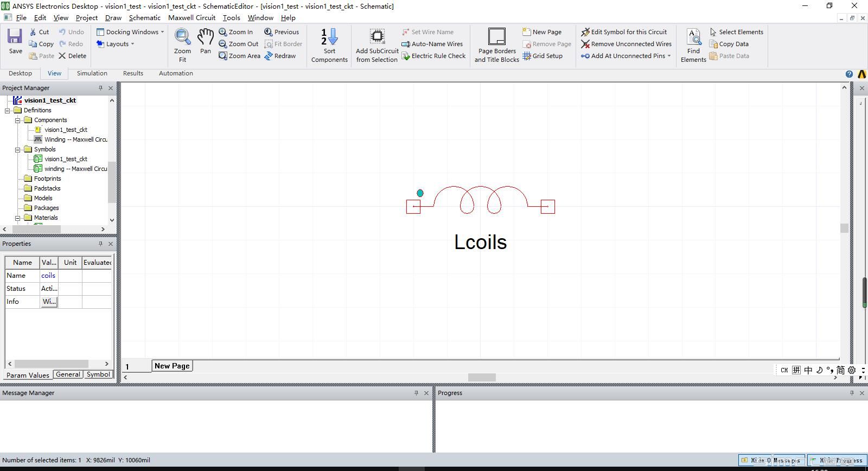
Task: Pin the Message Manager panel
Action: coord(416,393)
